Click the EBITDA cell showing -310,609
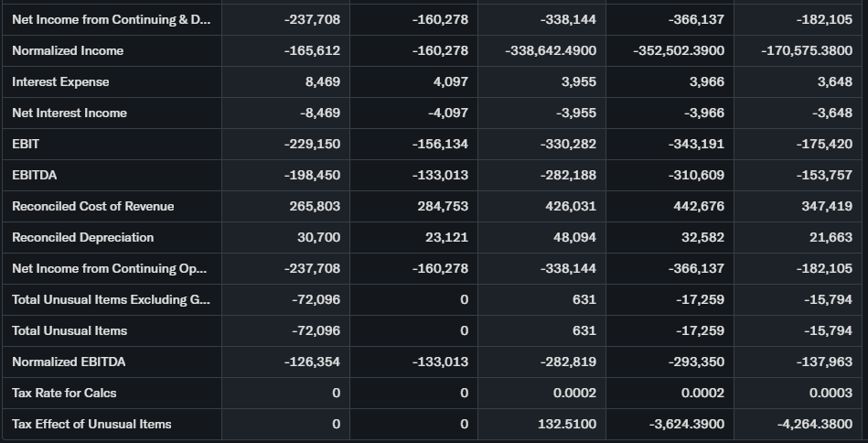Viewport: 868px width, 443px height. click(697, 175)
